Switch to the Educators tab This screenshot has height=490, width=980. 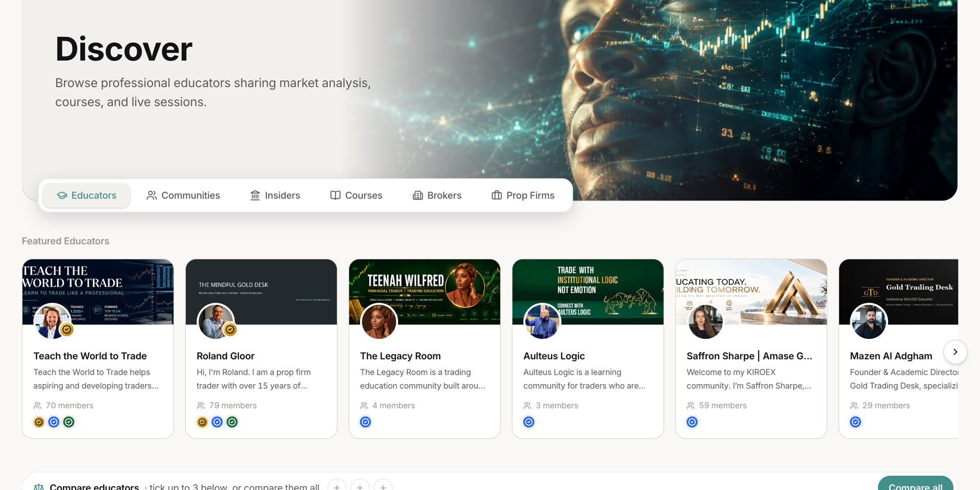pos(86,195)
